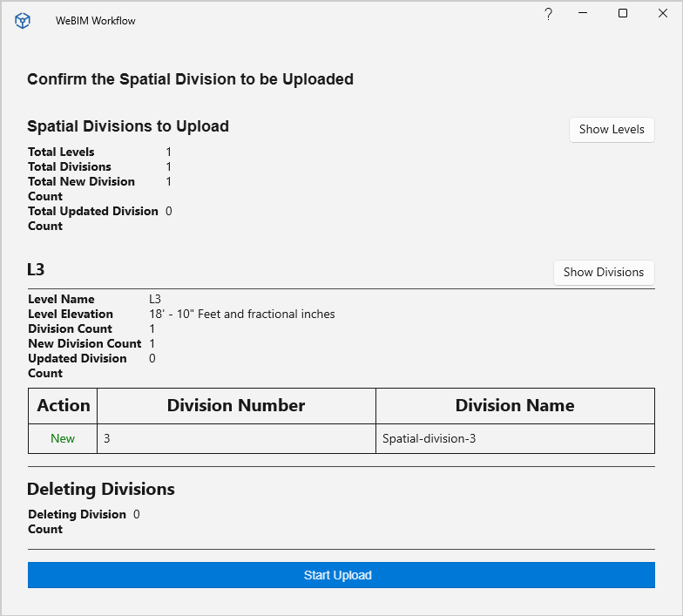
Task: Select the Total Divisions label
Action: (70, 167)
